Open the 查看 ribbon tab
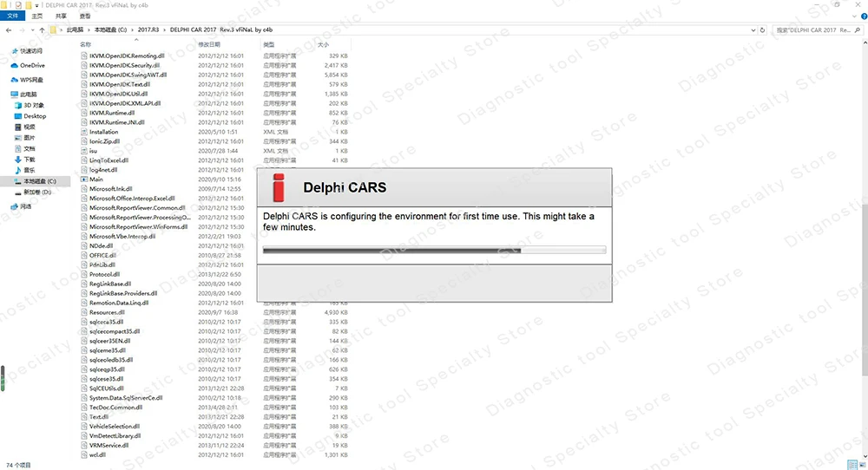This screenshot has width=868, height=470. 85,16
